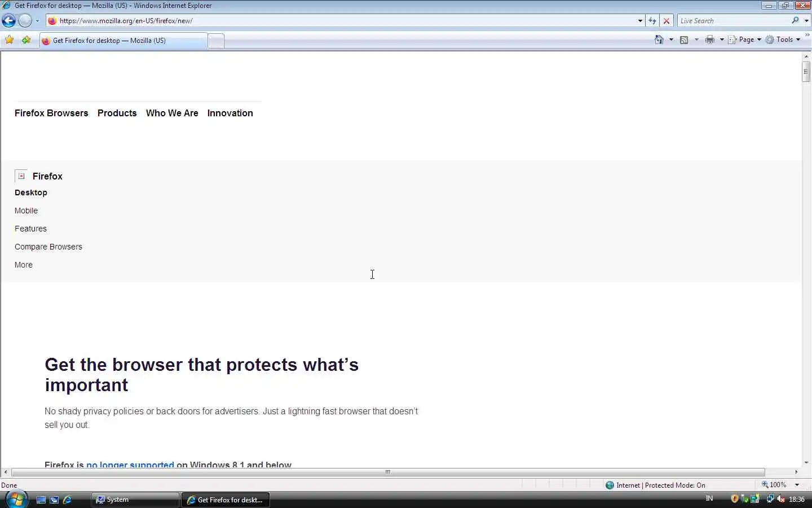The height and width of the screenshot is (508, 812).
Task: Click the Firefox heading link
Action: click(x=47, y=176)
